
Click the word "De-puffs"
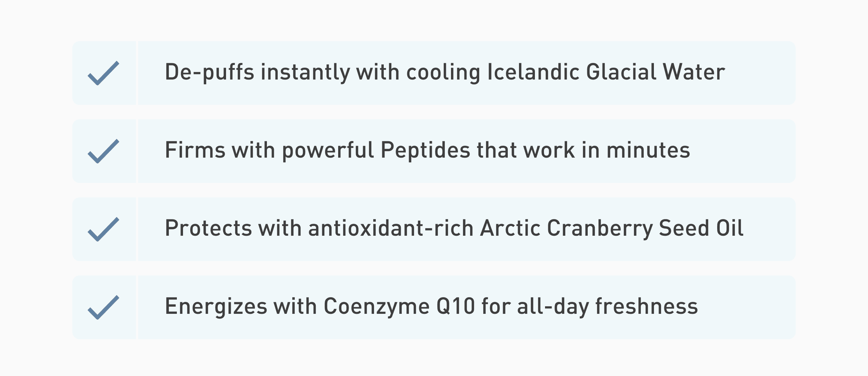[x=209, y=72]
